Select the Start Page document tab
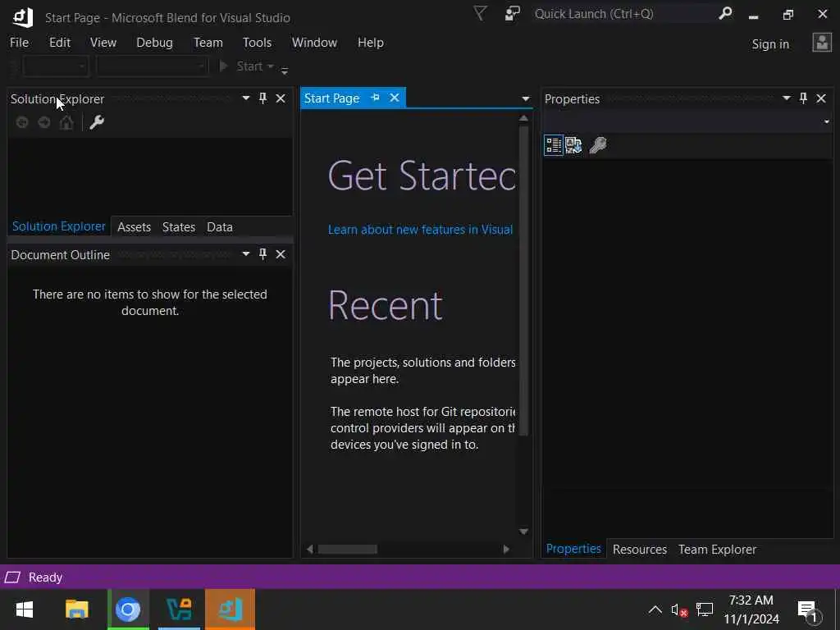840x630 pixels. [331, 98]
